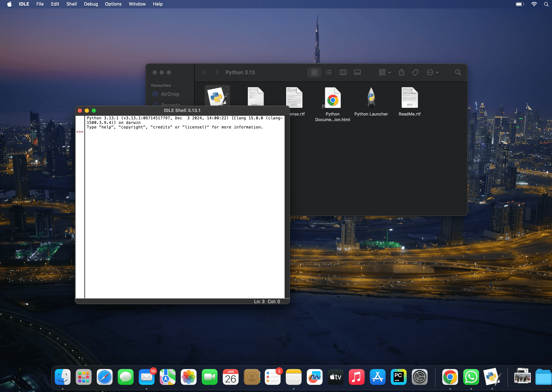552x392 pixels.
Task: Open the Debug menu
Action: click(x=91, y=4)
